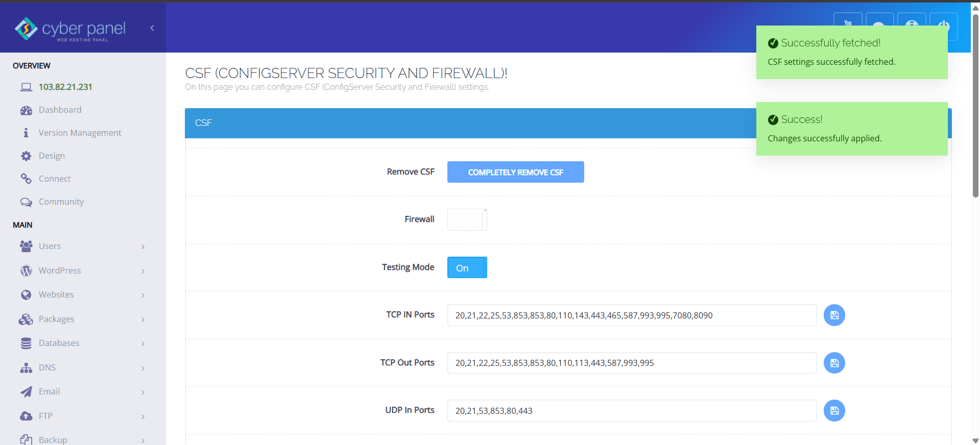The height and width of the screenshot is (445, 980).
Task: Turn off the Testing Mode switch
Action: tap(467, 268)
